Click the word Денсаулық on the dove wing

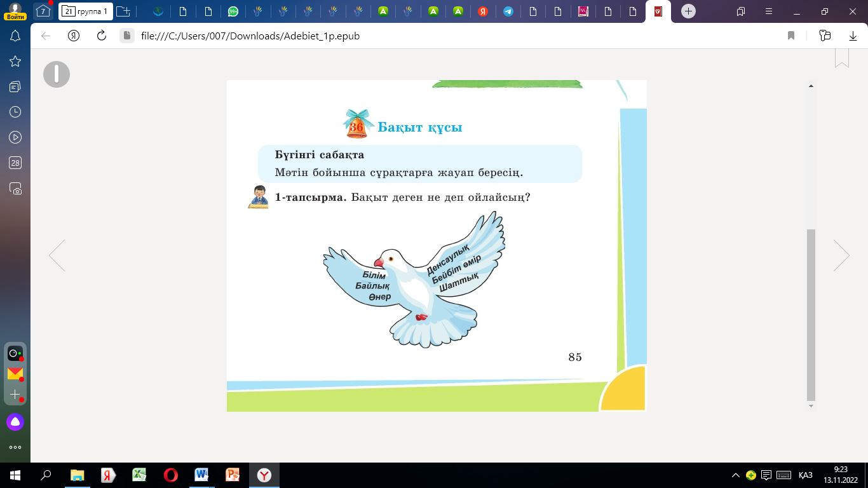(x=448, y=259)
